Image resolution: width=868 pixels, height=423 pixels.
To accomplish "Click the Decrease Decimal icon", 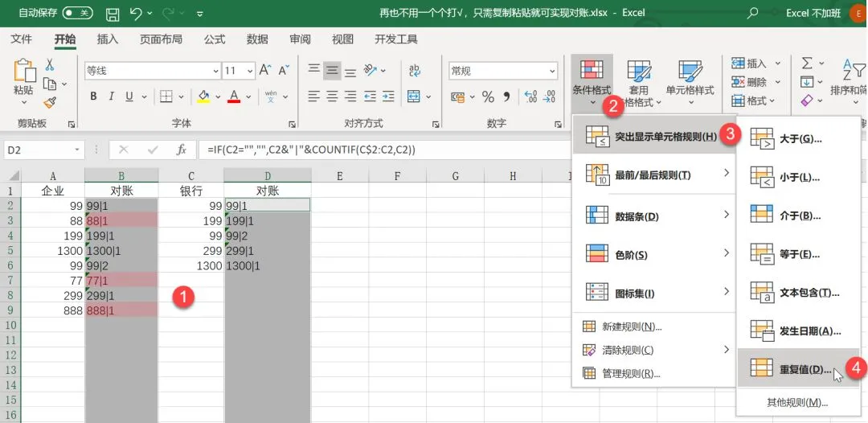I will 549,97.
